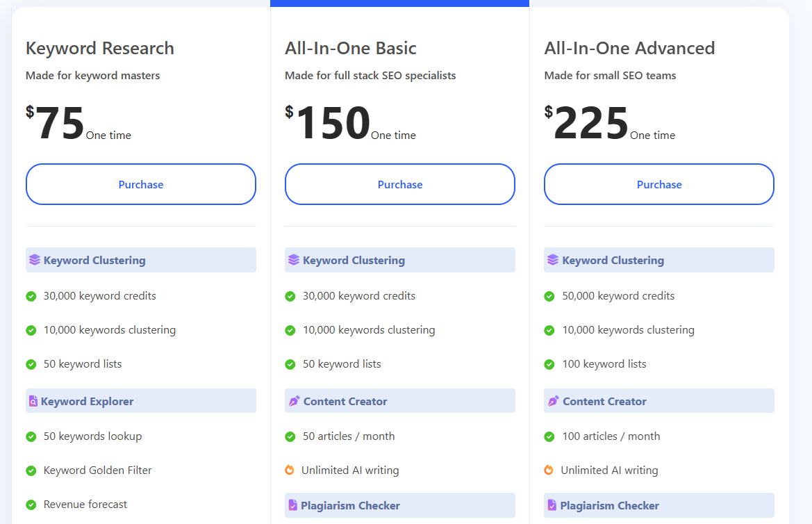The height and width of the screenshot is (524, 812).
Task: Click green checkmark beside "Revenue forecast"
Action: point(31,505)
